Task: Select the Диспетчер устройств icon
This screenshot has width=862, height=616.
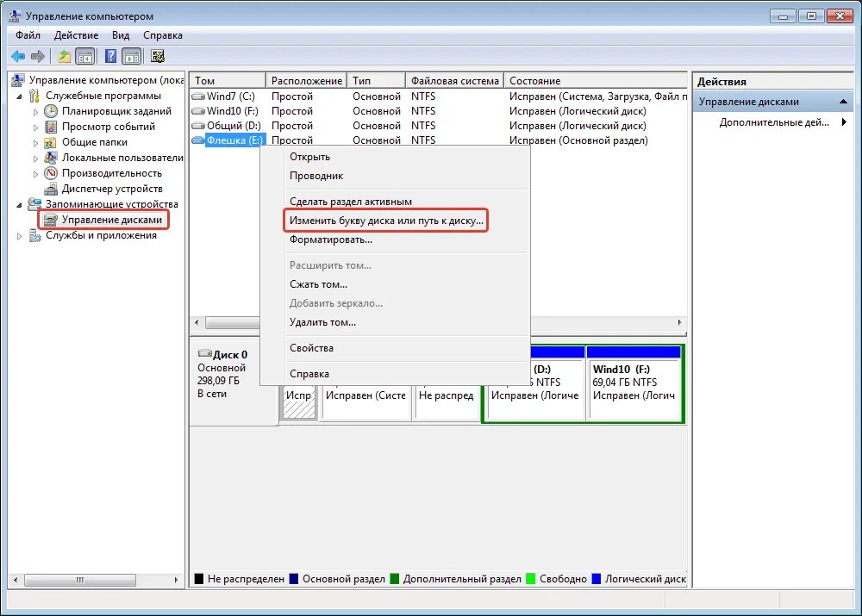Action: (x=51, y=189)
